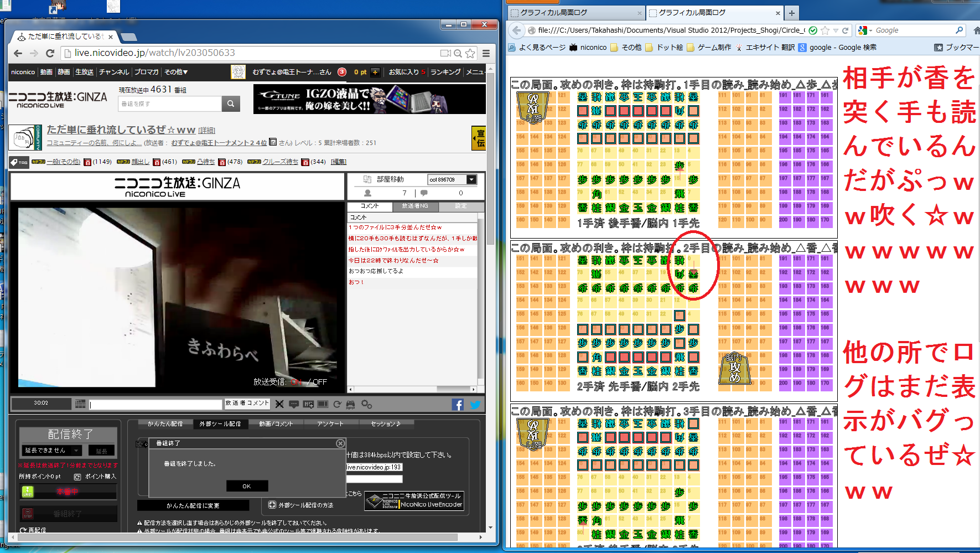Click the zoom magnifier icon in Chrome's address bar

[458, 53]
